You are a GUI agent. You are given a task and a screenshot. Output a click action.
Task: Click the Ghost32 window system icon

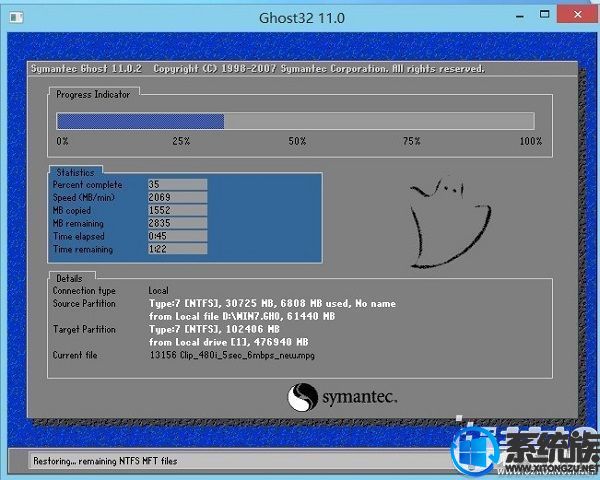(16, 18)
